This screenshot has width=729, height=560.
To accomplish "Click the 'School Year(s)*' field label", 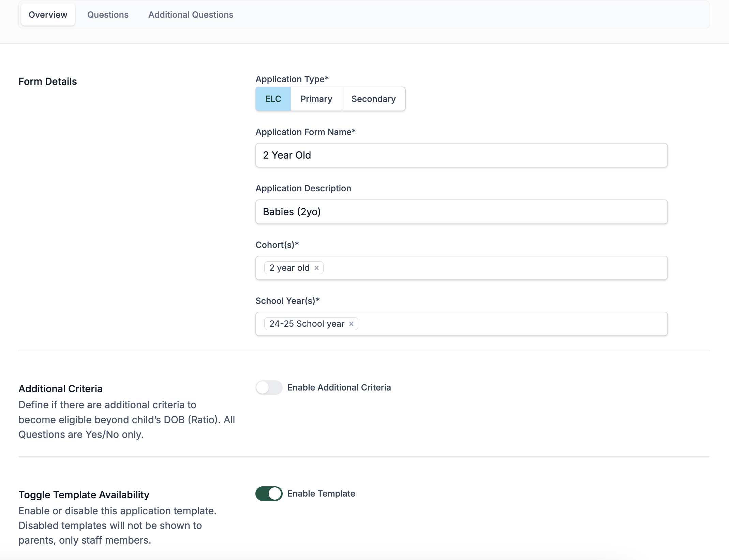I will (288, 301).
